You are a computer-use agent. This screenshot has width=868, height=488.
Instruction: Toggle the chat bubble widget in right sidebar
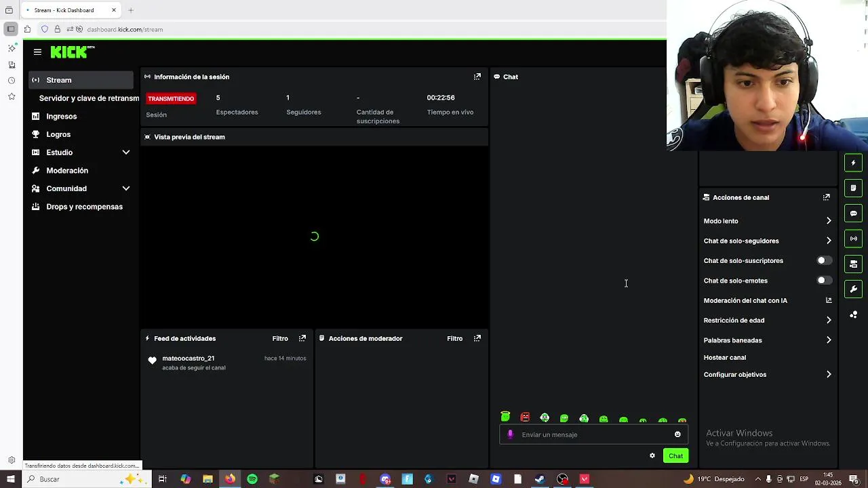(853, 213)
